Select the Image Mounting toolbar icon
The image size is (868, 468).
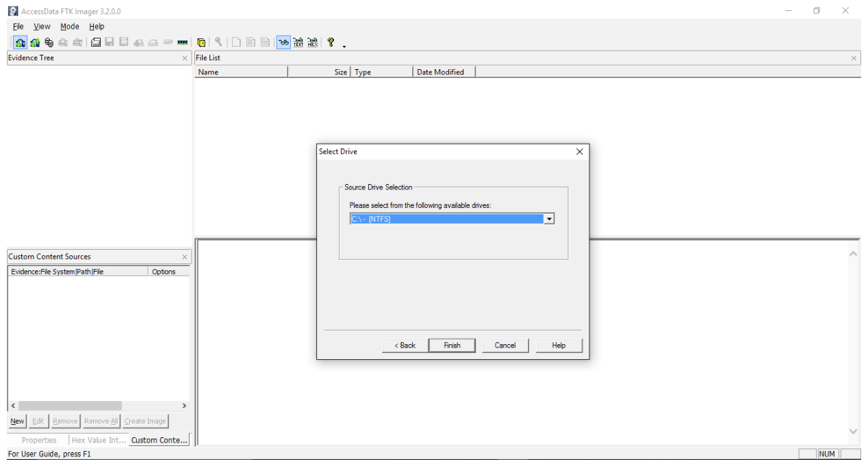click(49, 42)
